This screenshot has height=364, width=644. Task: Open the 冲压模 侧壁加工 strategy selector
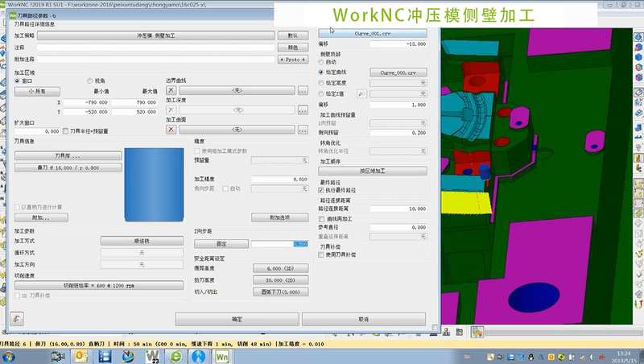[155, 35]
